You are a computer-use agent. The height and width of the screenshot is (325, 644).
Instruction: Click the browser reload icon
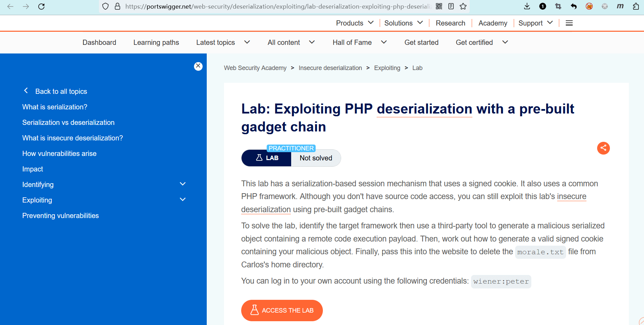tap(41, 7)
